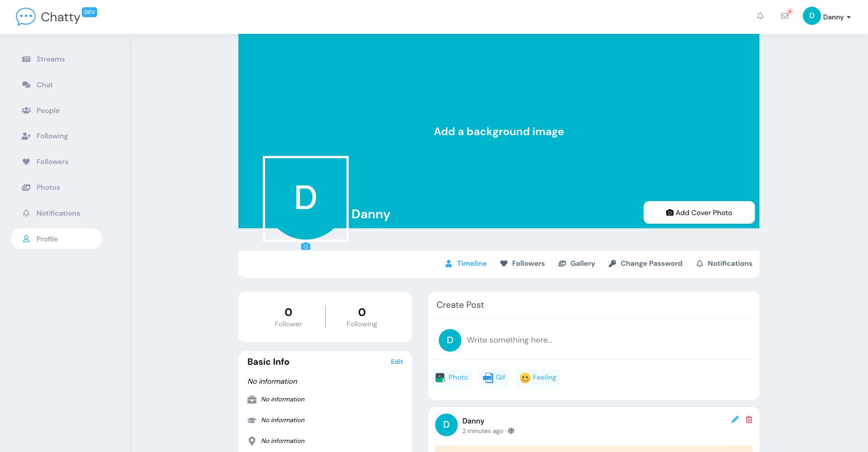Image resolution: width=868 pixels, height=452 pixels.
Task: Switch to the Timeline tab
Action: [x=466, y=264]
